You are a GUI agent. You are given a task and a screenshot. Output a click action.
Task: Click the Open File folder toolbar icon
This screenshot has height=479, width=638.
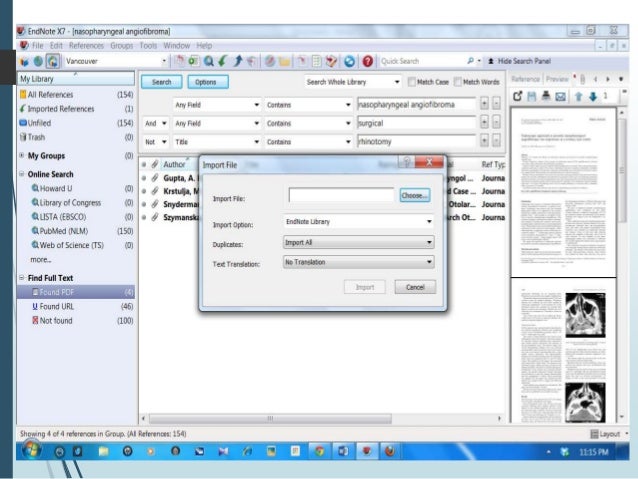click(x=285, y=61)
